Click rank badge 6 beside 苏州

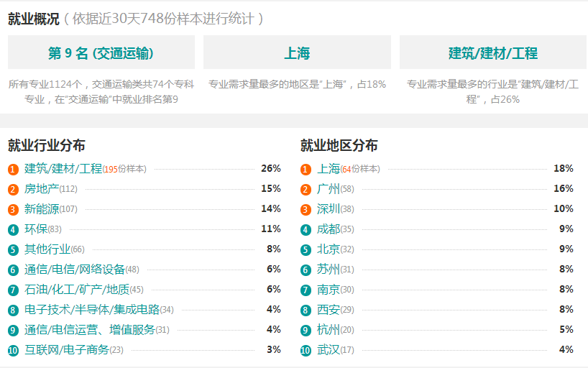[306, 270]
